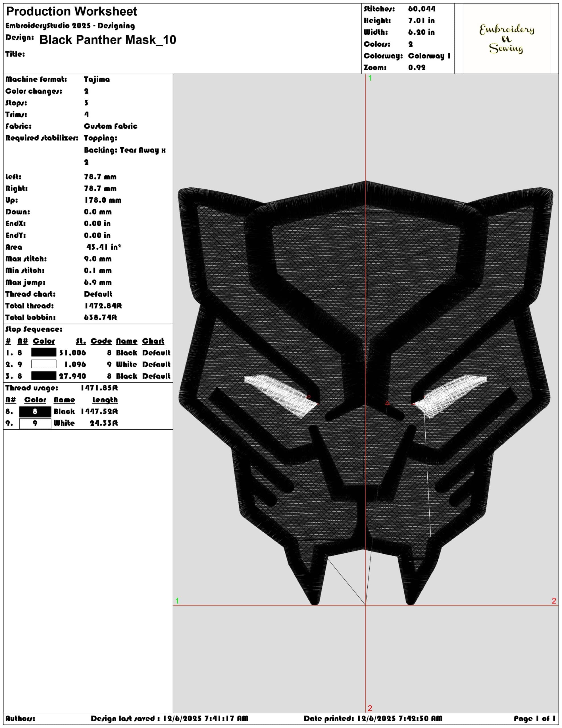Select the machine format value "Tajima"
Screen dimensions: 562x728
[x=97, y=79]
